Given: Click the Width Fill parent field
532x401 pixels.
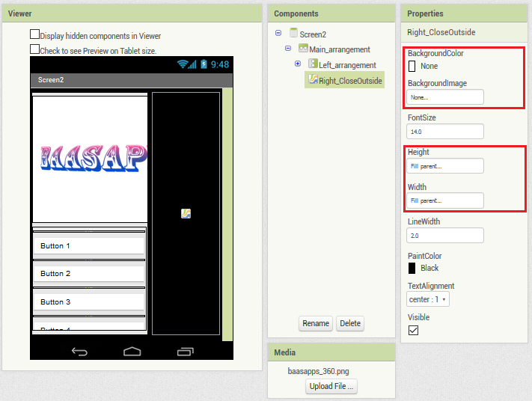Looking at the screenshot, I should click(445, 200).
